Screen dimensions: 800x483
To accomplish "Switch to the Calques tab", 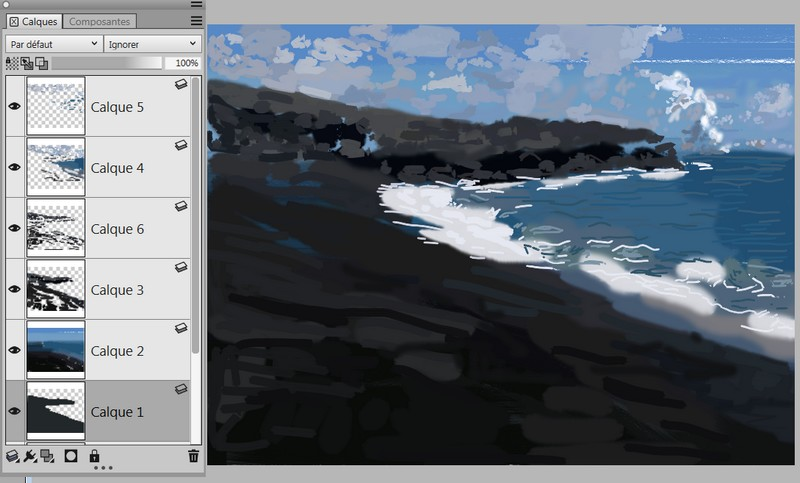I will (34, 21).
